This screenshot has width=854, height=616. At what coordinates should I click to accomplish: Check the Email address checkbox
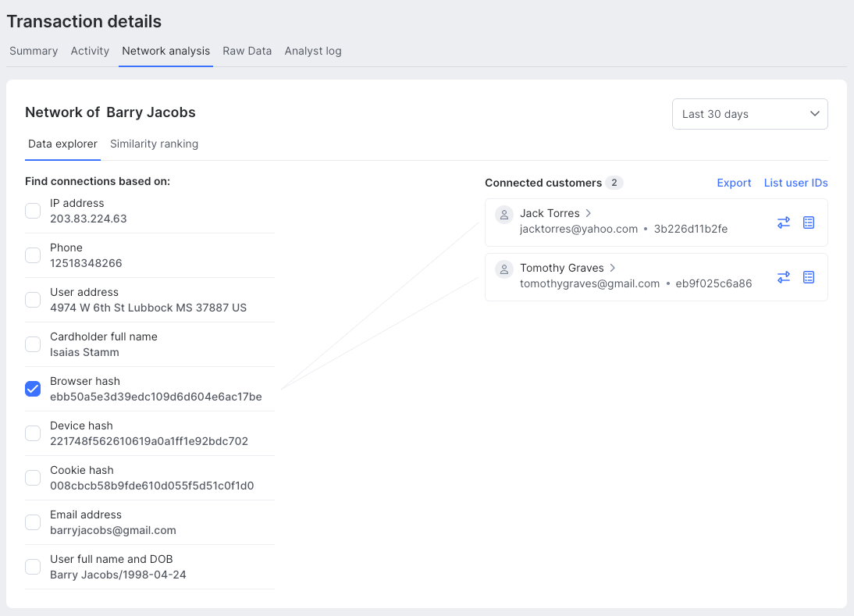point(33,522)
